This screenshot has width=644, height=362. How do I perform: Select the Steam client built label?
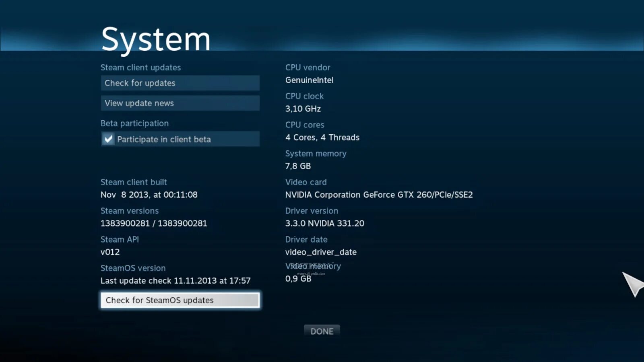point(134,182)
